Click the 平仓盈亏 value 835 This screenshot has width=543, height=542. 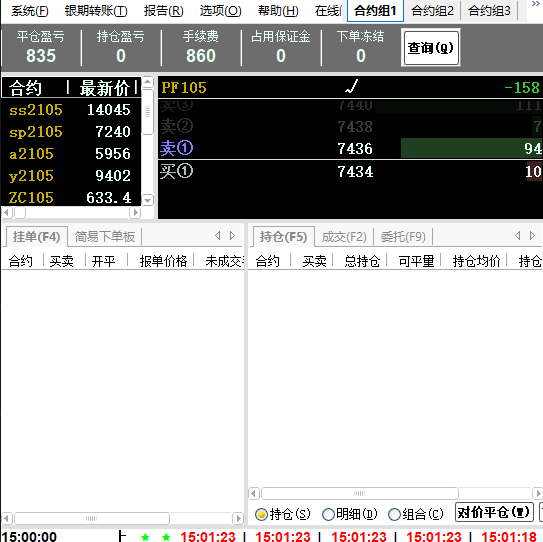(41, 56)
